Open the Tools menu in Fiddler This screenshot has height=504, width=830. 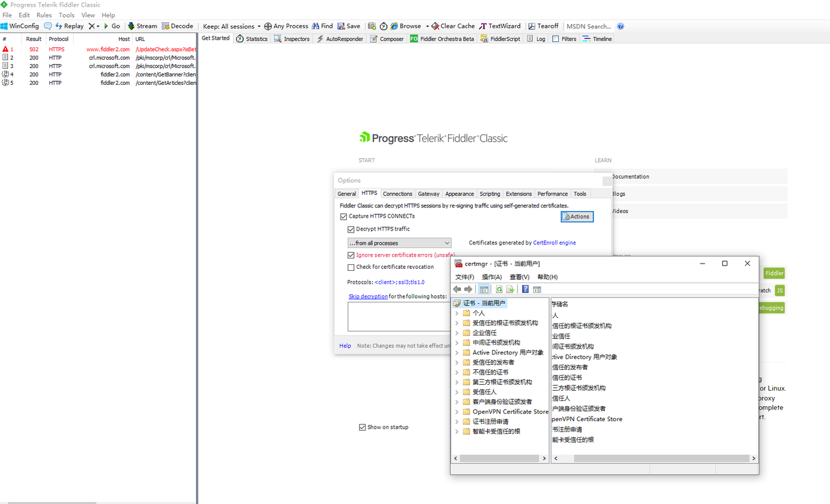click(x=67, y=15)
